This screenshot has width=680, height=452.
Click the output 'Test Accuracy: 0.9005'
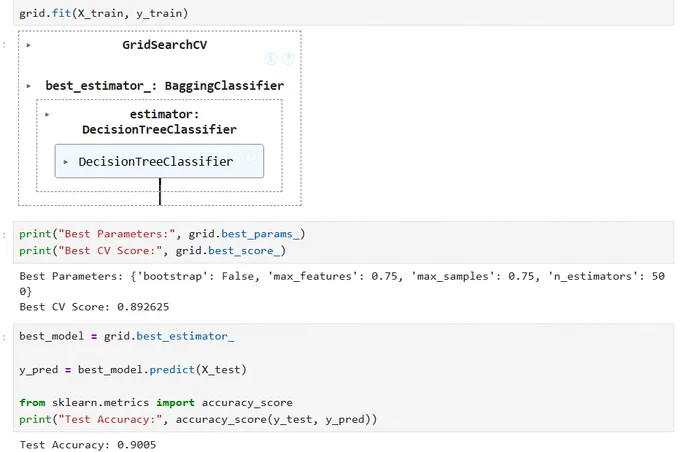click(x=88, y=445)
